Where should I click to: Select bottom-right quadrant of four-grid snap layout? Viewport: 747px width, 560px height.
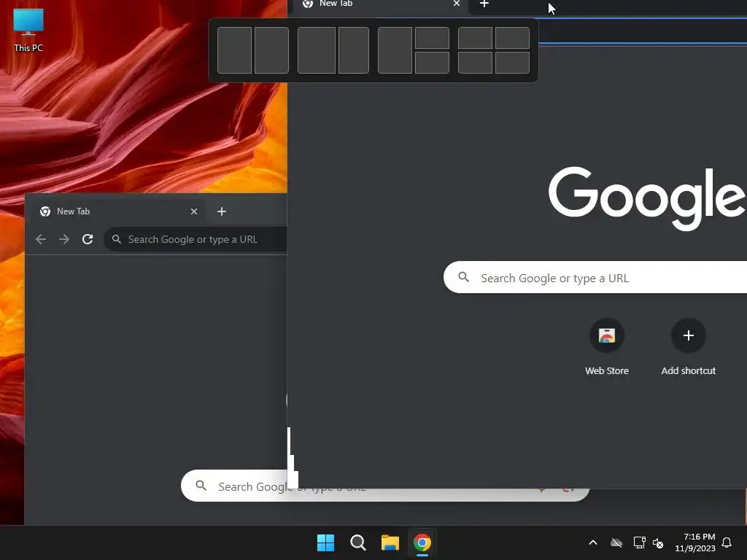512,63
